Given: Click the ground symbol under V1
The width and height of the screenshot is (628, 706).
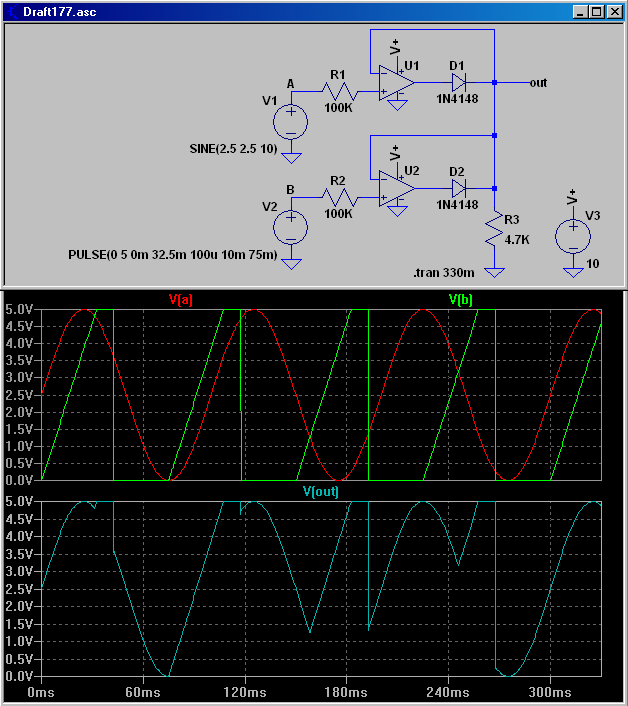Looking at the screenshot, I should [291, 158].
